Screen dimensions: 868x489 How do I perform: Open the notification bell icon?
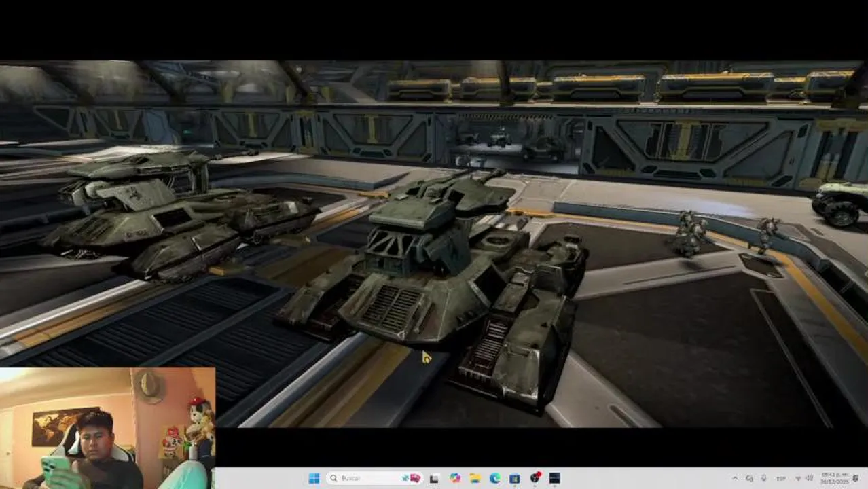coord(856,478)
